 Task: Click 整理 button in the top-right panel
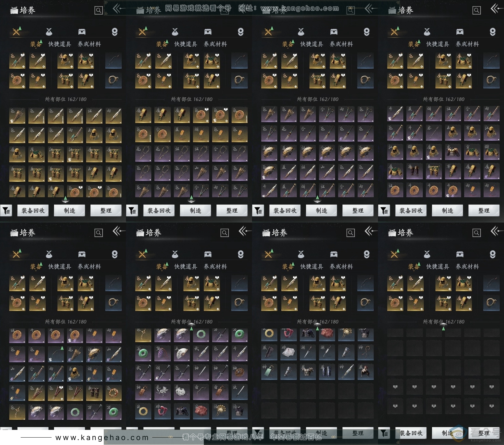pos(484,210)
